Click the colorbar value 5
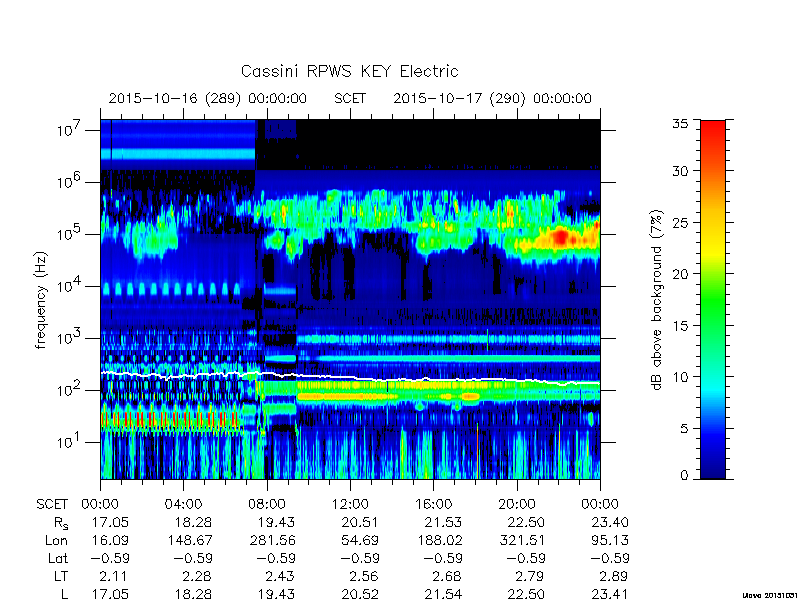800x600 pixels. click(x=685, y=429)
